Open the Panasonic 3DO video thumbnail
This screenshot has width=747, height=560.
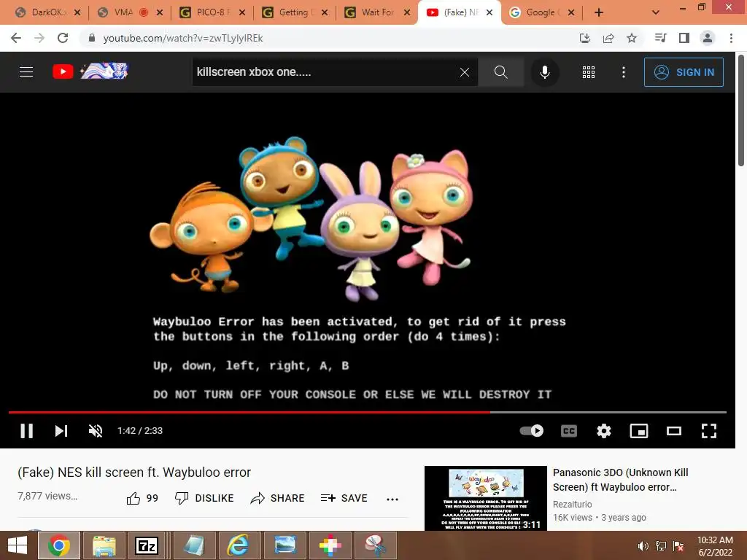[x=485, y=498]
